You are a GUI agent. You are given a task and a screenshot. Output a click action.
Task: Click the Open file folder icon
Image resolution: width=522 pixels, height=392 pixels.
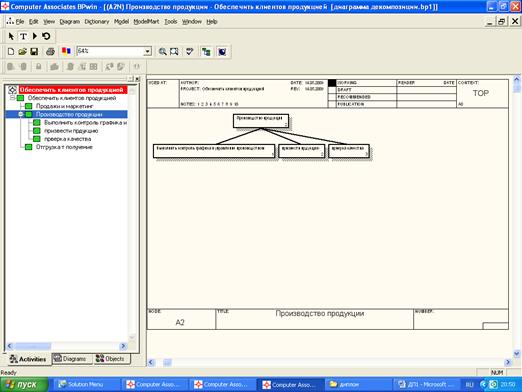tap(22, 51)
